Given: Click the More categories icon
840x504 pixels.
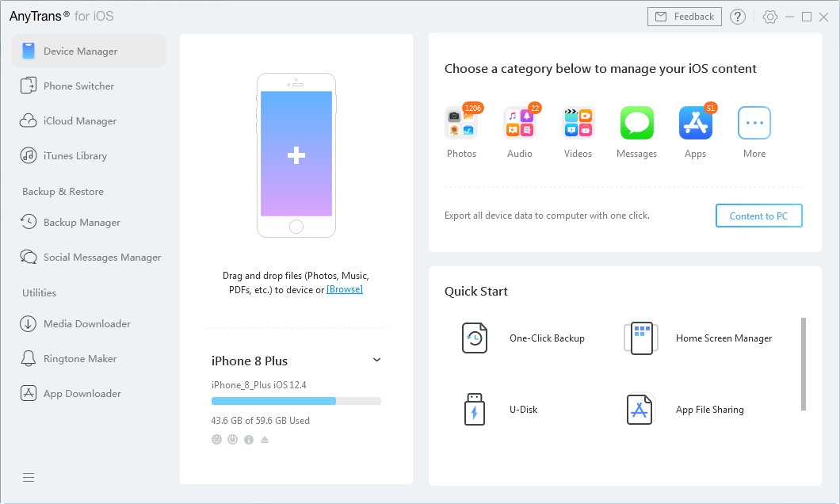Looking at the screenshot, I should [754, 123].
